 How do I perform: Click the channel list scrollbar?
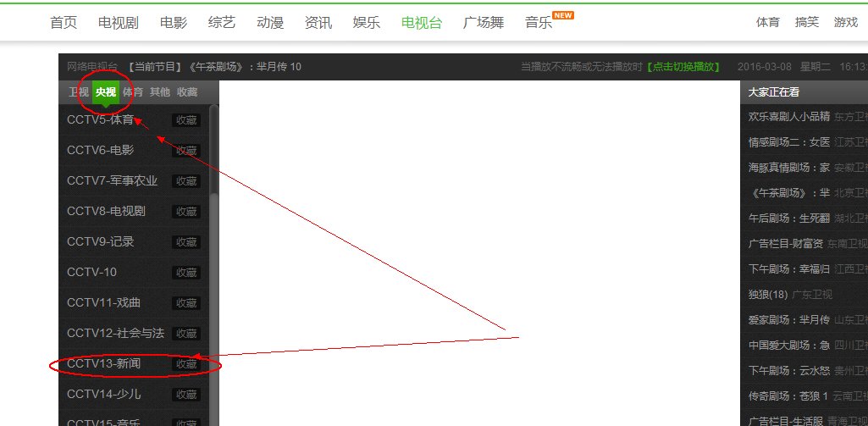click(x=213, y=150)
